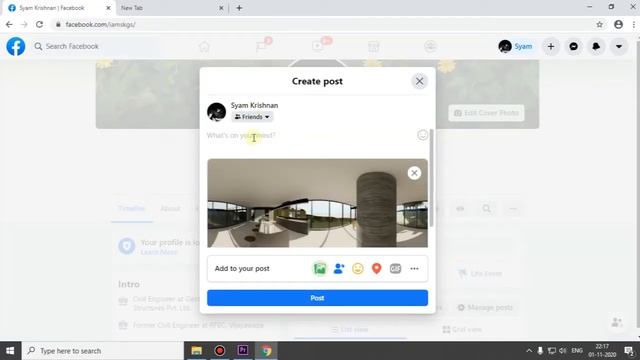
Task: Open a new browser tab with the plus
Action: tap(239, 8)
